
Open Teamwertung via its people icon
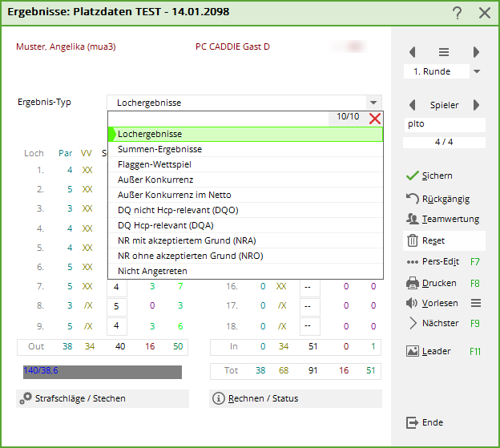coord(413,219)
